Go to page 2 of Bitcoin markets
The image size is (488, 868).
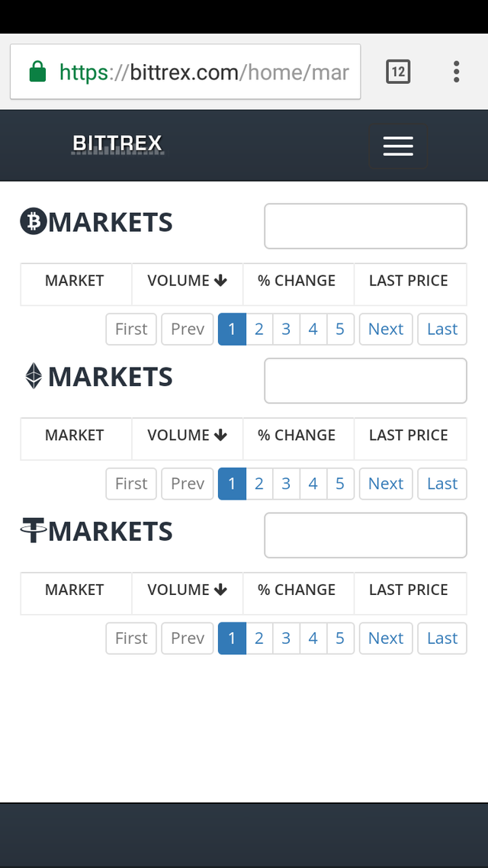pyautogui.click(x=259, y=330)
